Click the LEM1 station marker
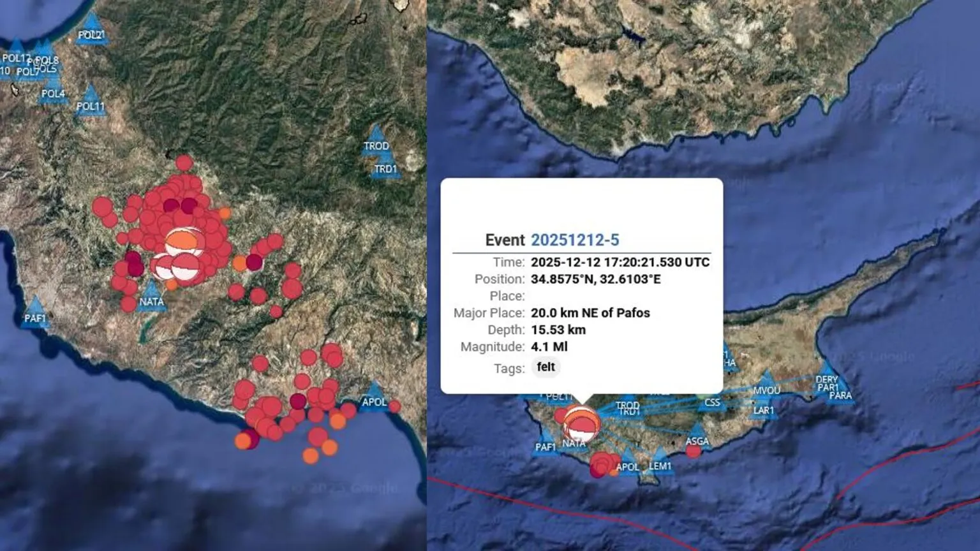This screenshot has height=551, width=980. (660, 463)
